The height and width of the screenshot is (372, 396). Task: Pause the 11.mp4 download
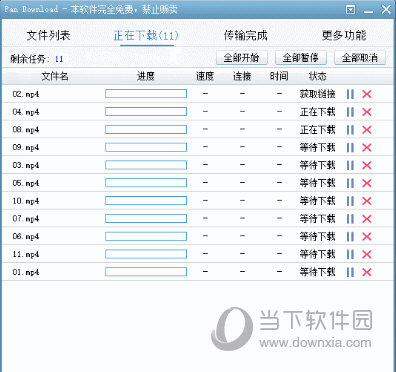[350, 254]
